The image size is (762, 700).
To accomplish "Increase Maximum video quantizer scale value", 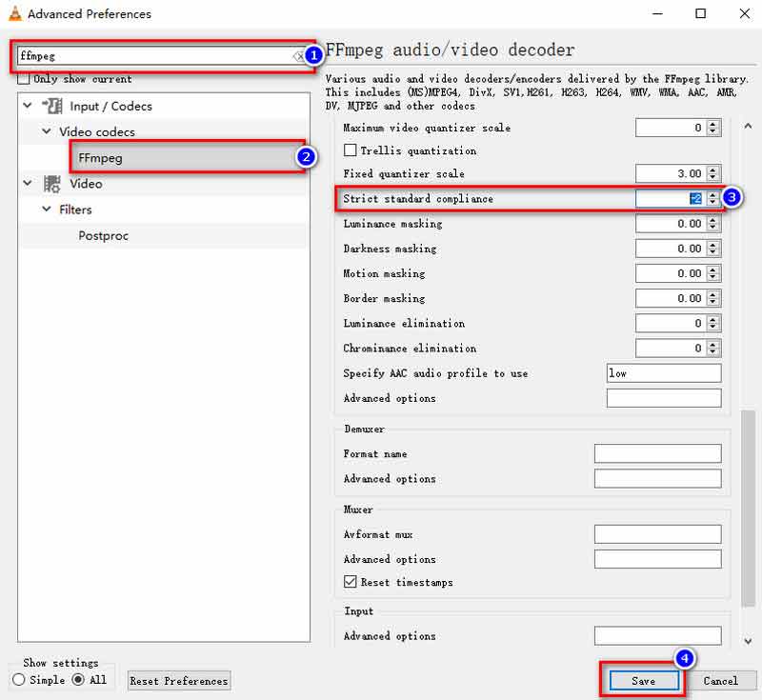I will click(712, 125).
